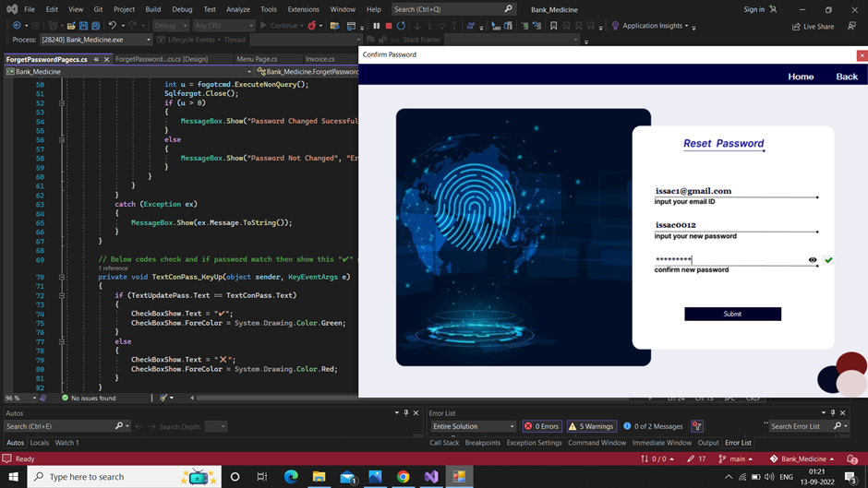868x488 pixels.
Task: Click the Save All toolbar icon
Action: coord(95,26)
